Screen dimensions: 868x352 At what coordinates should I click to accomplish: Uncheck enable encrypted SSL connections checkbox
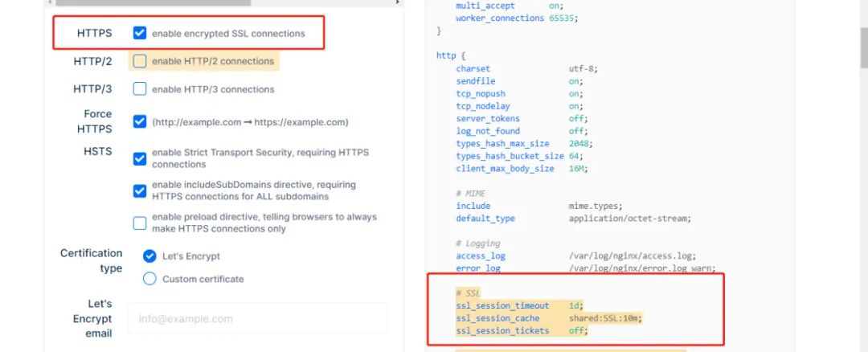click(140, 34)
